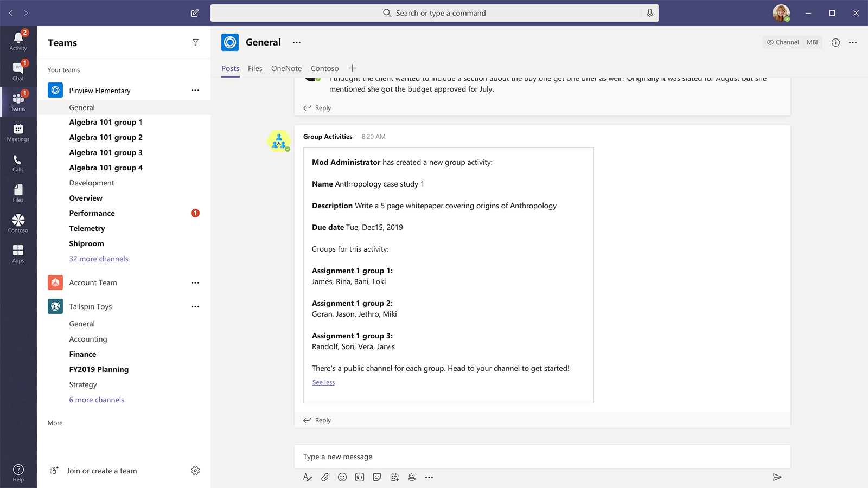Open more options for Pinview Elementary
Screen dimensions: 868x488
pos(195,91)
